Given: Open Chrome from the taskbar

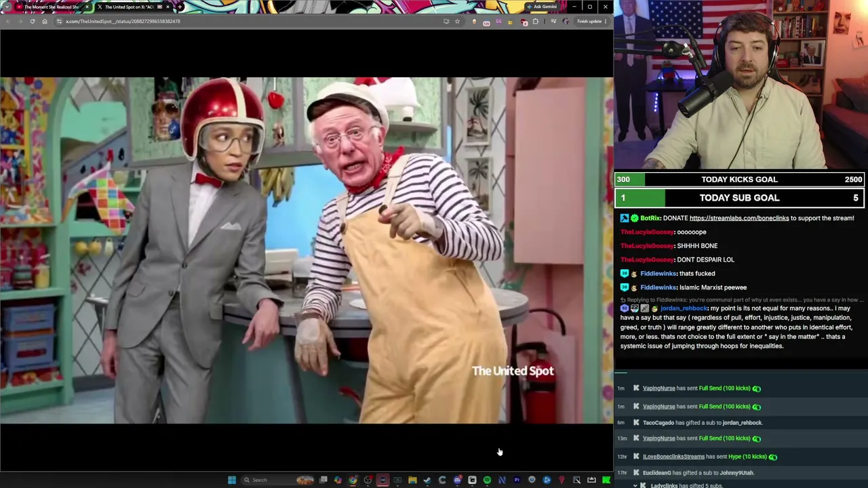Looking at the screenshot, I should click(353, 480).
